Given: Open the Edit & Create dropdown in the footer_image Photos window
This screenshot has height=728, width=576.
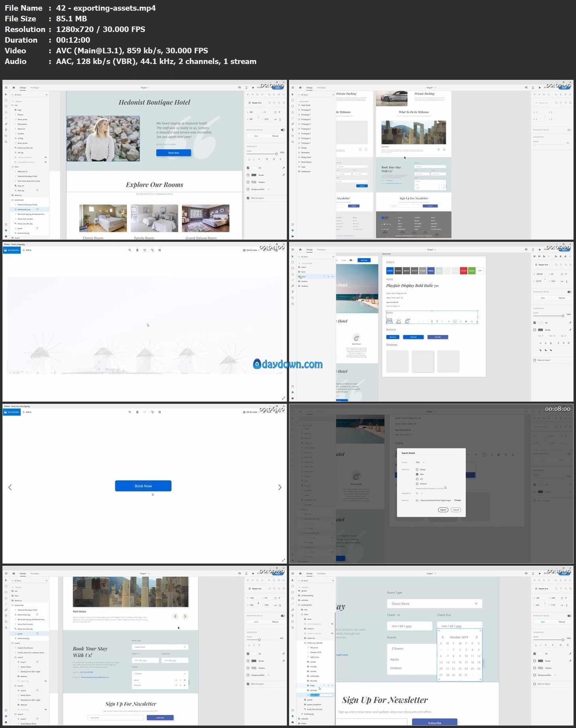Looking at the screenshot, I should 251,250.
